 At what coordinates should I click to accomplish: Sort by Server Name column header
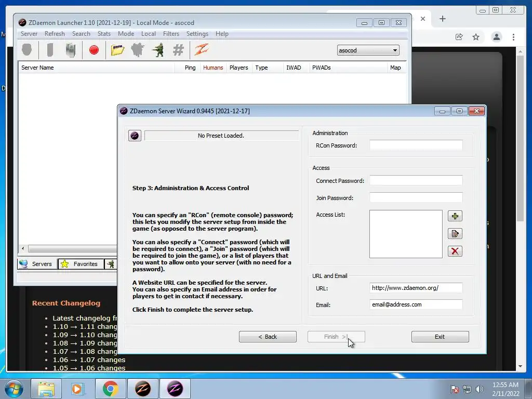[96, 68]
